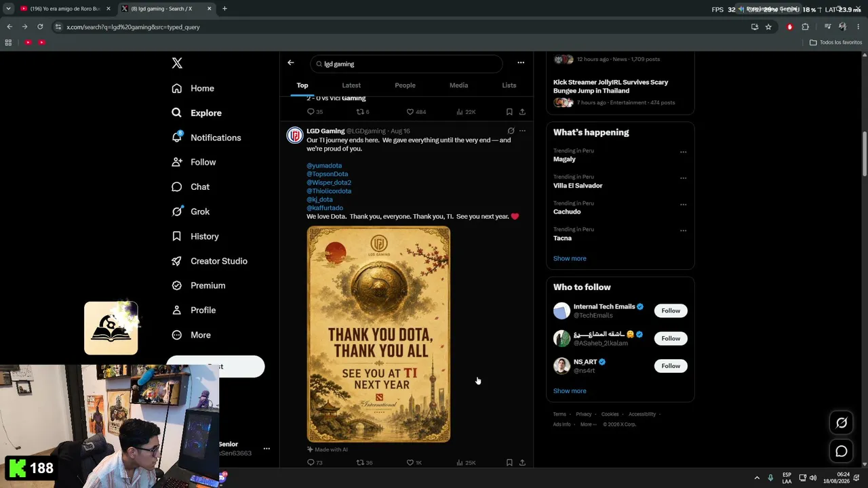Screen dimensions: 868x488
Task: Open Chat from the sidebar
Action: click(x=190, y=187)
